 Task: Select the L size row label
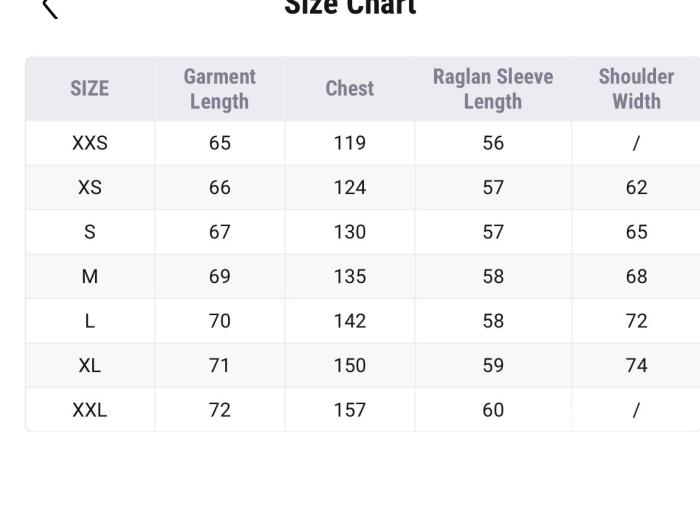pyautogui.click(x=89, y=321)
